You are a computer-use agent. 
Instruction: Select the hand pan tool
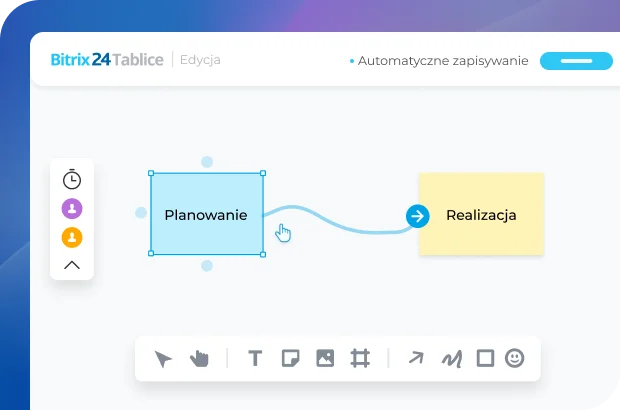[199, 358]
